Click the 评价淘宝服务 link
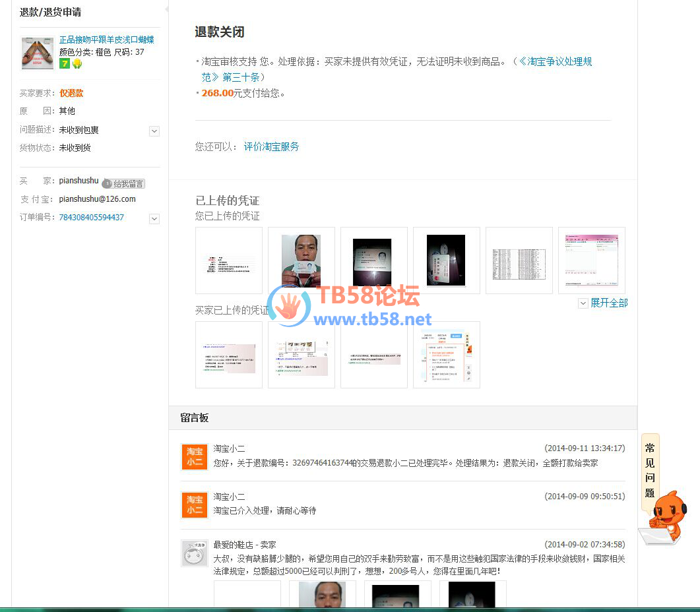The height and width of the screenshot is (612, 700). [x=271, y=146]
